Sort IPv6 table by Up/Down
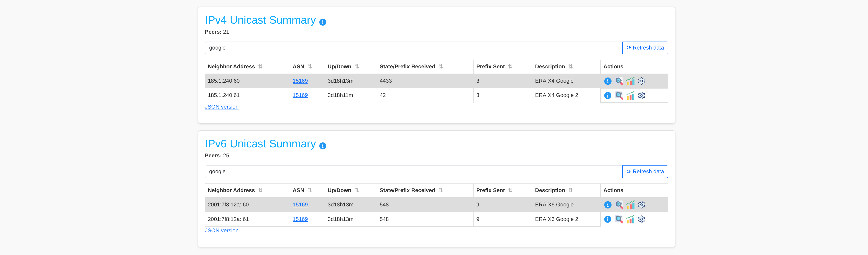868x255 pixels. (x=357, y=191)
